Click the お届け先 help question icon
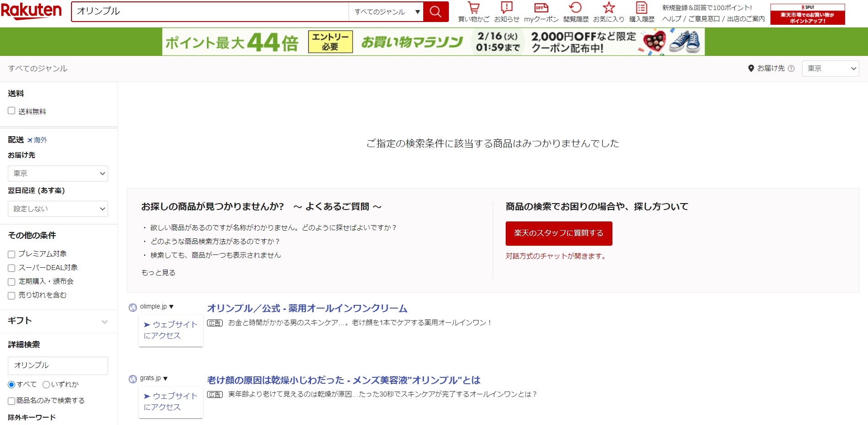This screenshot has width=868, height=425. click(791, 68)
